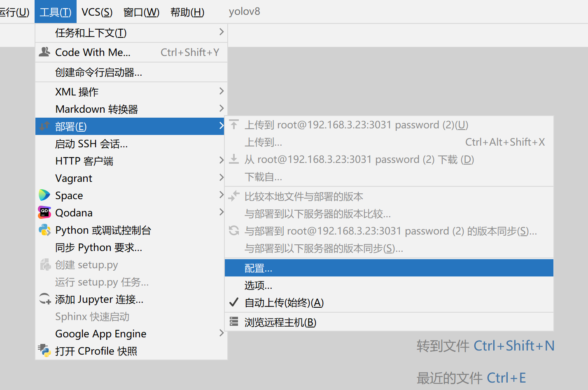Click the Python 或调试控制台 icon
Screen dimensions: 588x390
click(44, 230)
